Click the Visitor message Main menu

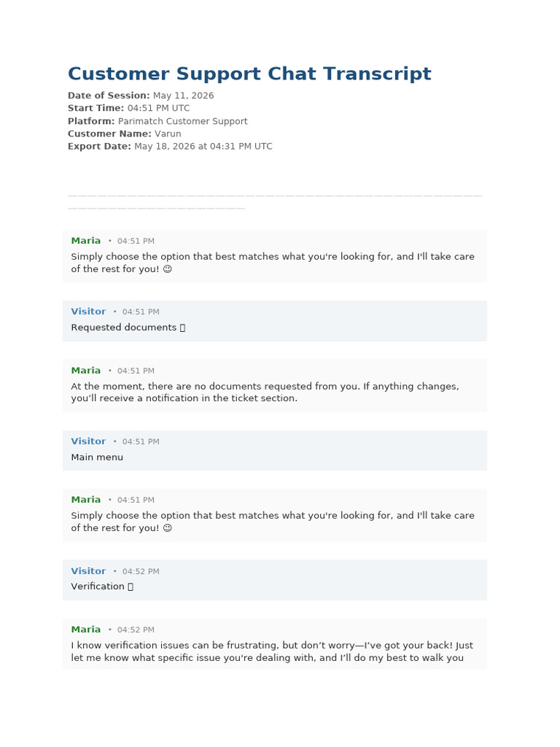pyautogui.click(x=97, y=457)
